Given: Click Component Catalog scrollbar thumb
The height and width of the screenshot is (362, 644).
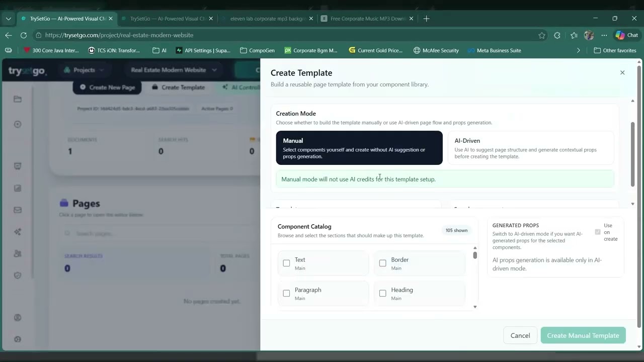Looking at the screenshot, I should 475,255.
